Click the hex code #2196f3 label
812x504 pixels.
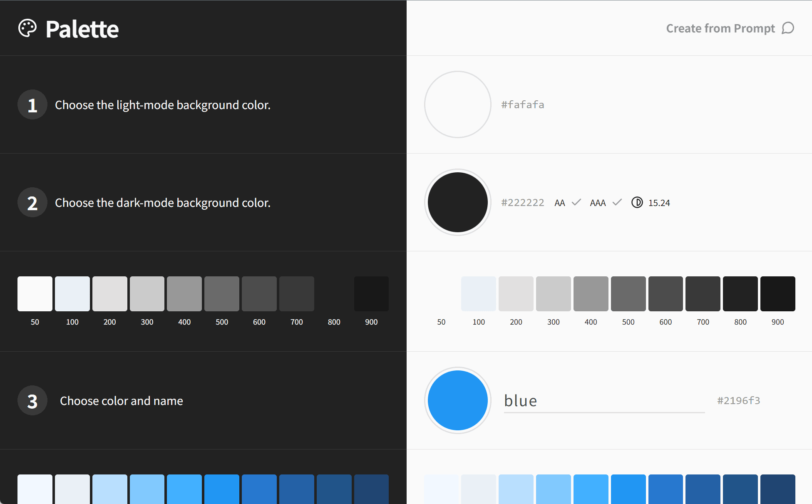[739, 400]
